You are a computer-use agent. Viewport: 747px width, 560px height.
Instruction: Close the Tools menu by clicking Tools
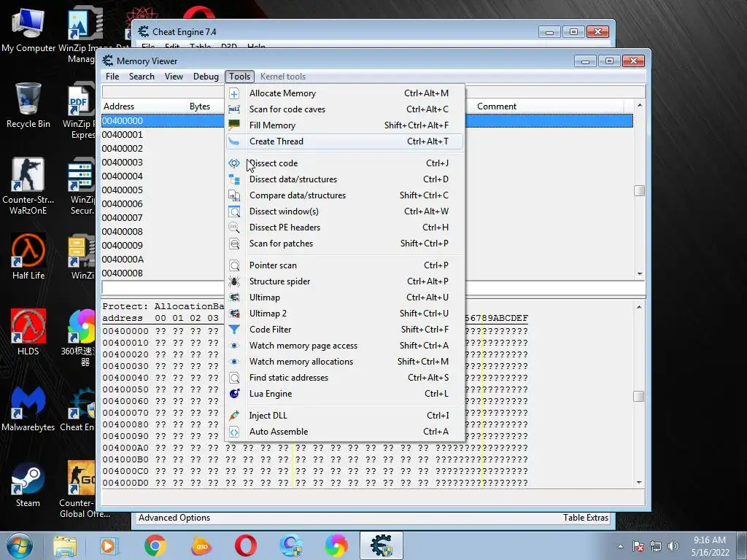coord(239,77)
